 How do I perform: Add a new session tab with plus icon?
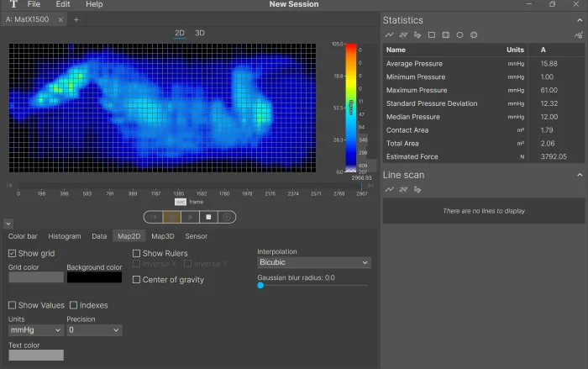(x=76, y=19)
